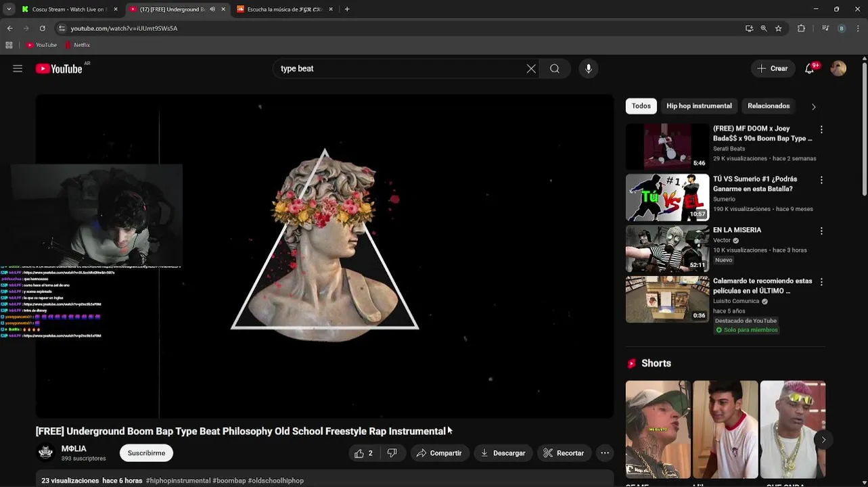Open the Calamardo recommendation thumbnail
This screenshot has width=868, height=487.
click(x=667, y=299)
